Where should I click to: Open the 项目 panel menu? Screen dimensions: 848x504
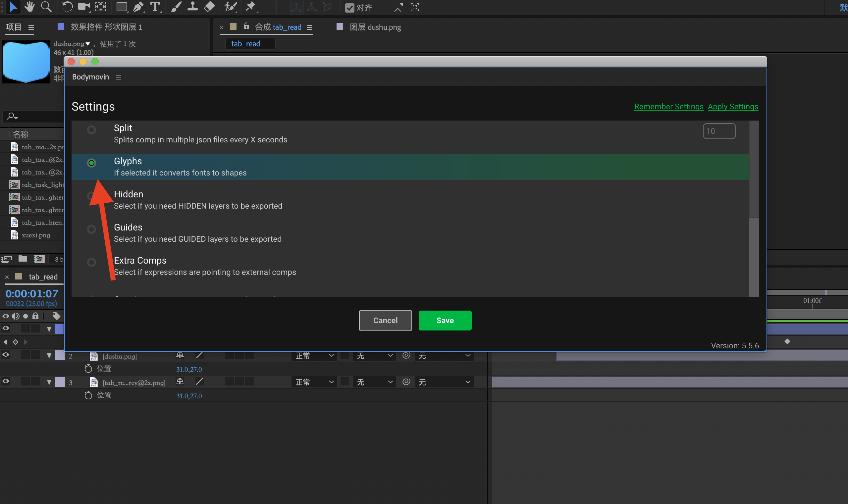31,27
